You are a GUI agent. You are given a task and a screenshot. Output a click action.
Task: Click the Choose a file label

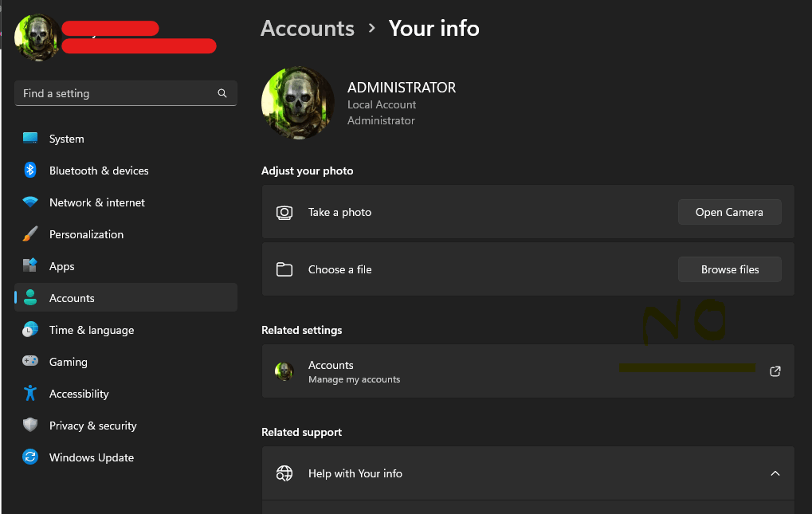click(x=339, y=269)
